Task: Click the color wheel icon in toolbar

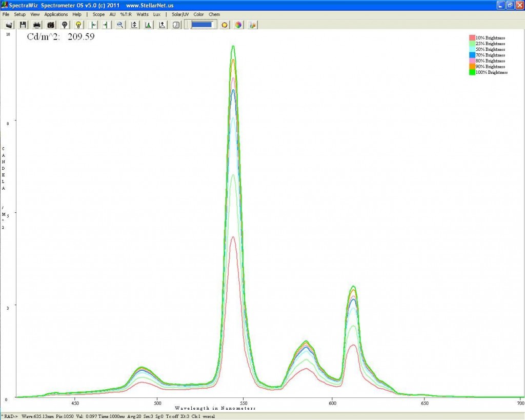Action: coord(238,25)
